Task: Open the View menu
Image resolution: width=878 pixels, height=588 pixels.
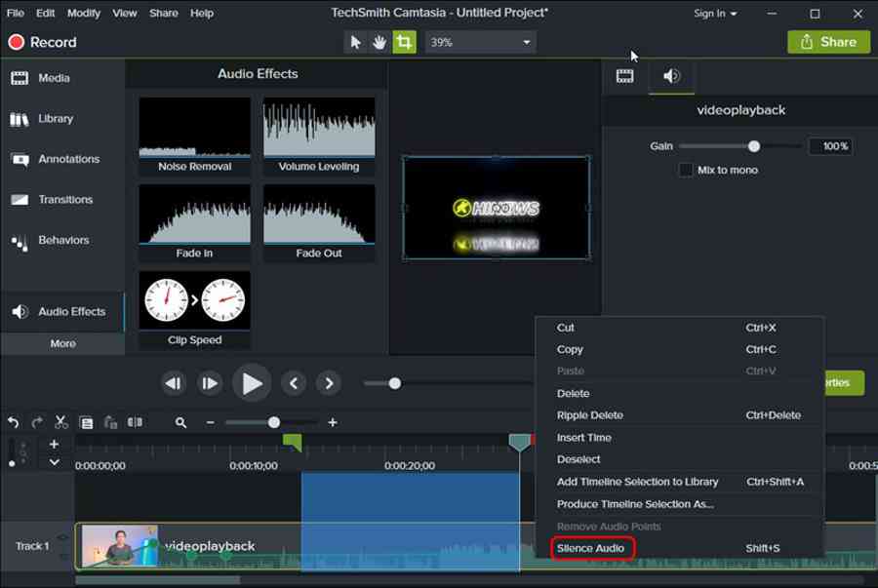Action: click(x=124, y=13)
